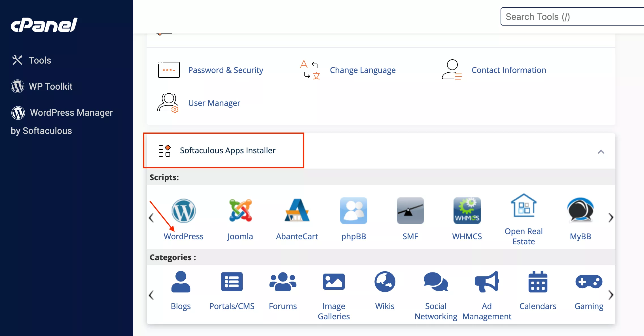This screenshot has width=644, height=336.
Task: Open WordPress Manager by Softaculous
Action: (x=62, y=121)
